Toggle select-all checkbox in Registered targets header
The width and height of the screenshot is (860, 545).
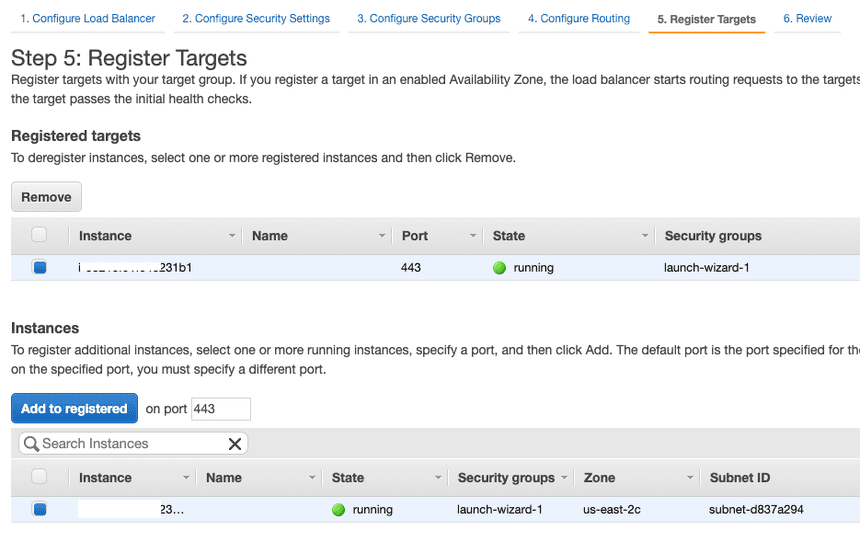39,235
